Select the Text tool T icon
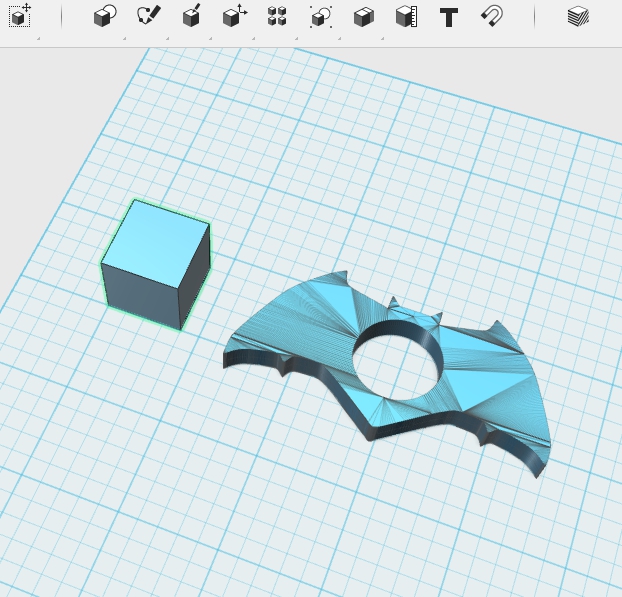The width and height of the screenshot is (622, 597). pyautogui.click(x=449, y=17)
